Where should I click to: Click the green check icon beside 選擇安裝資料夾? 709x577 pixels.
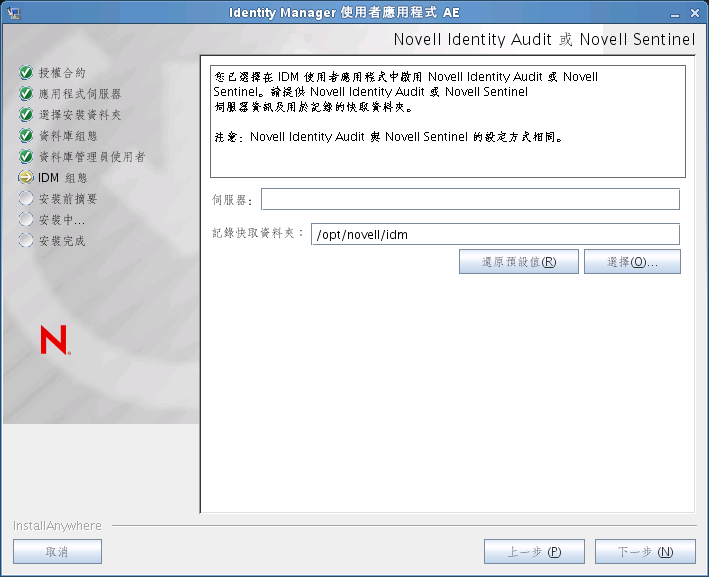26,114
